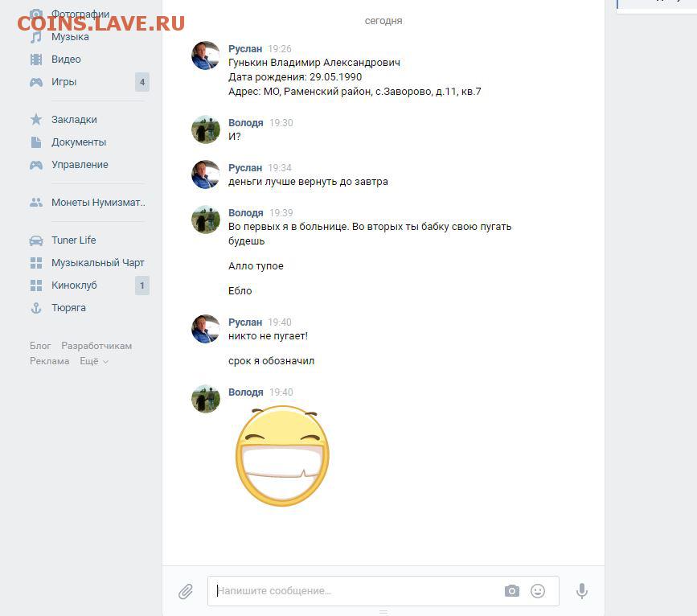
Task: Click the grid icon beside Музыкальный Чарт
Action: pos(36,263)
